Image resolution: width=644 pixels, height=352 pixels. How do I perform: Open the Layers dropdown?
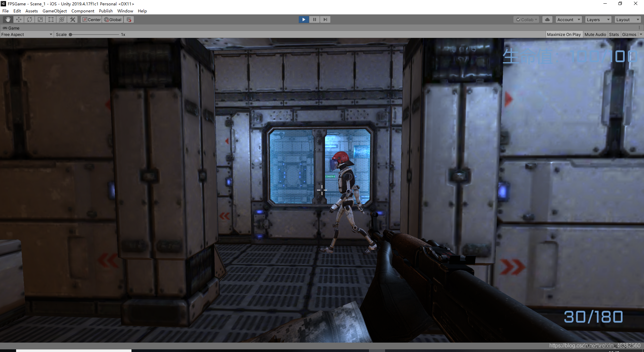tap(598, 19)
